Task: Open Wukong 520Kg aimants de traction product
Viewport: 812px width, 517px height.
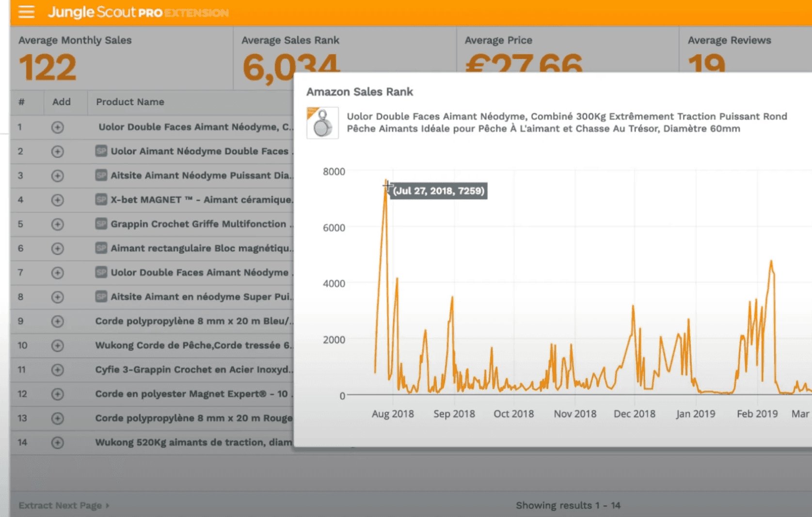Action: click(x=194, y=442)
